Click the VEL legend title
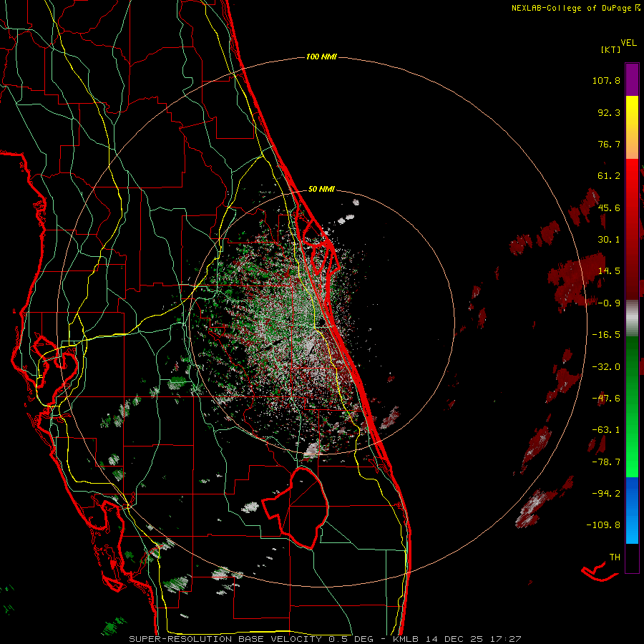The image size is (644, 644). 628,43
